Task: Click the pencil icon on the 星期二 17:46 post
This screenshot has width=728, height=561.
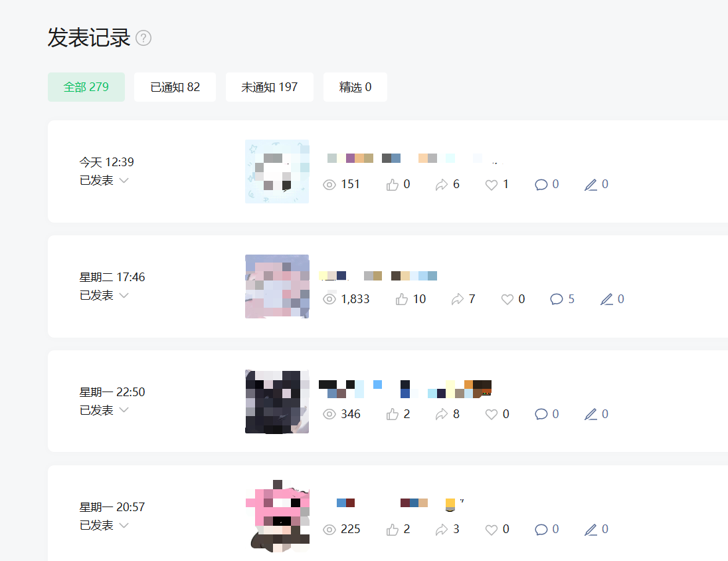Action: click(606, 299)
